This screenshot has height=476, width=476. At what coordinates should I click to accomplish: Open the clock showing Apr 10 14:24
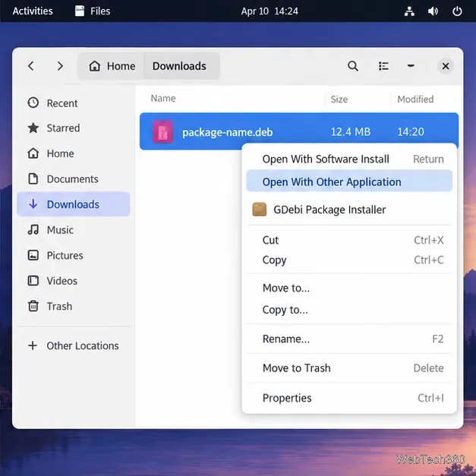(x=270, y=11)
